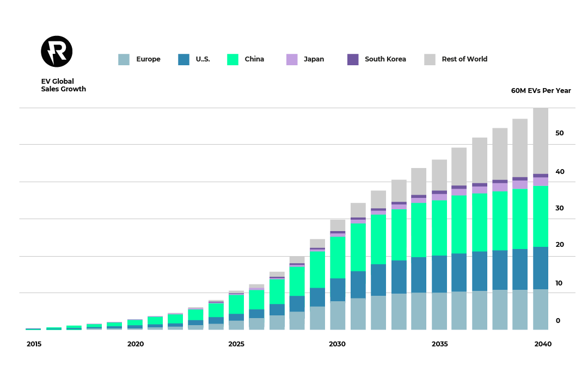Select the U.S. legend color swatch

tap(184, 60)
